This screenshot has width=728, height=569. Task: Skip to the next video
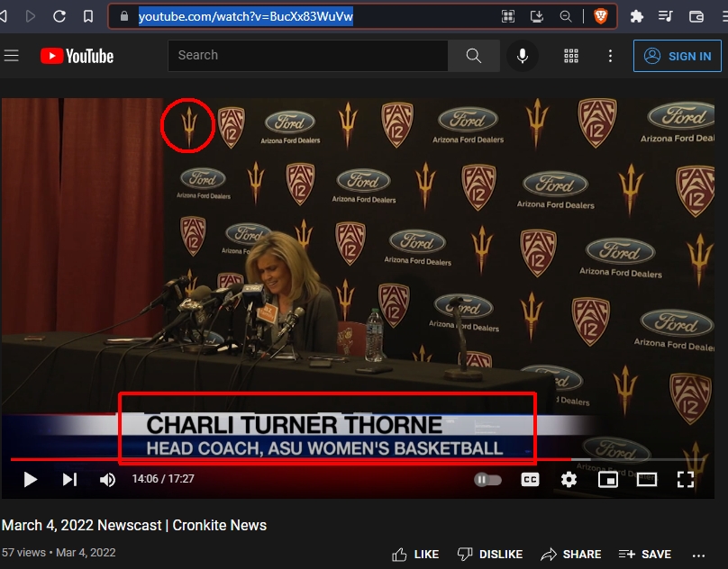pyautogui.click(x=69, y=480)
